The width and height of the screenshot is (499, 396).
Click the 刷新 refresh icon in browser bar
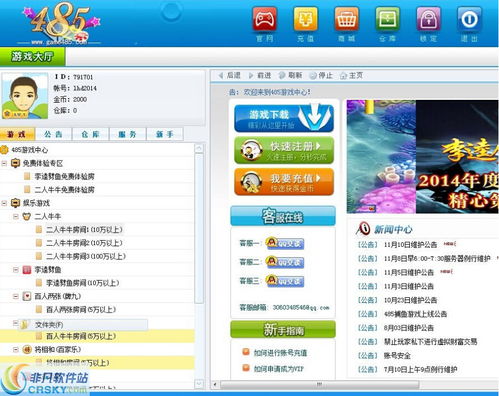pyautogui.click(x=282, y=76)
